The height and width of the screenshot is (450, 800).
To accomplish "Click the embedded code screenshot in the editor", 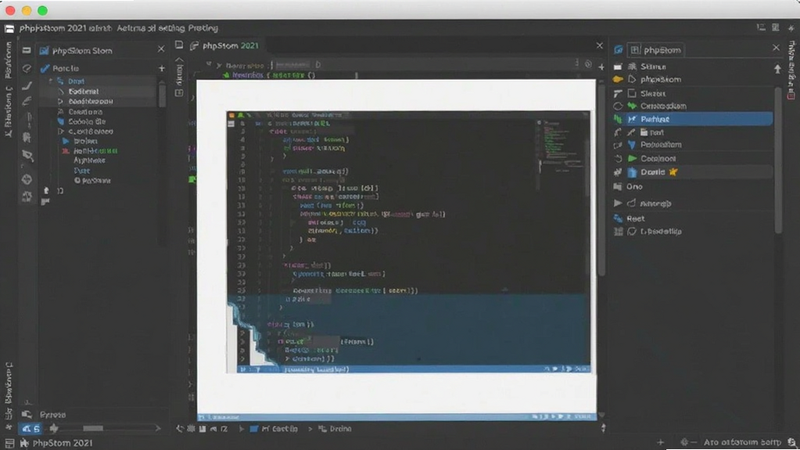I will (409, 242).
